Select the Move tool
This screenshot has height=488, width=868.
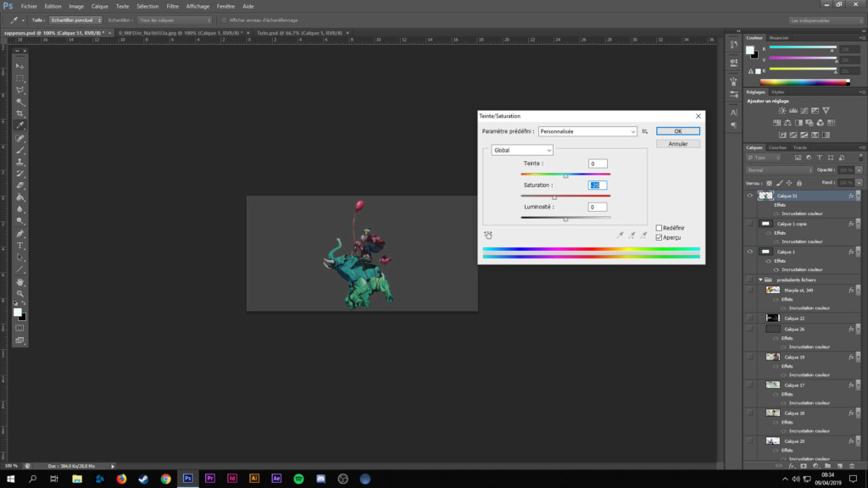pos(20,66)
